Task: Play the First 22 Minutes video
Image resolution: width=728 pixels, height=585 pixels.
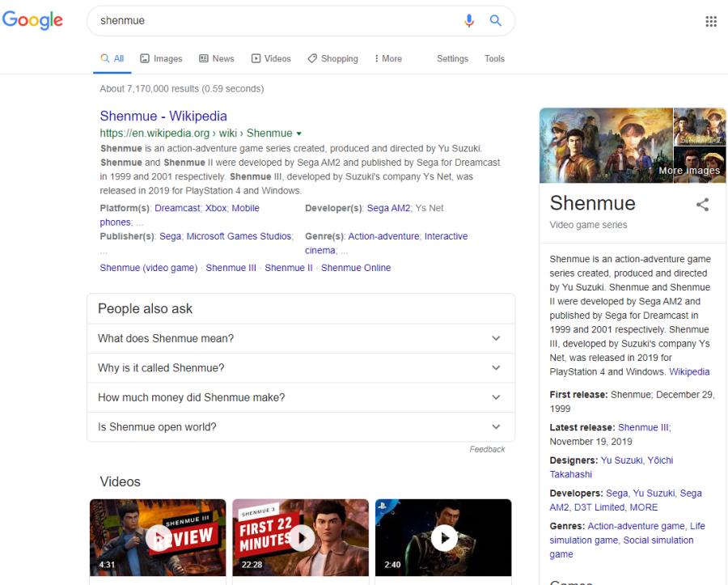Action: 300,537
